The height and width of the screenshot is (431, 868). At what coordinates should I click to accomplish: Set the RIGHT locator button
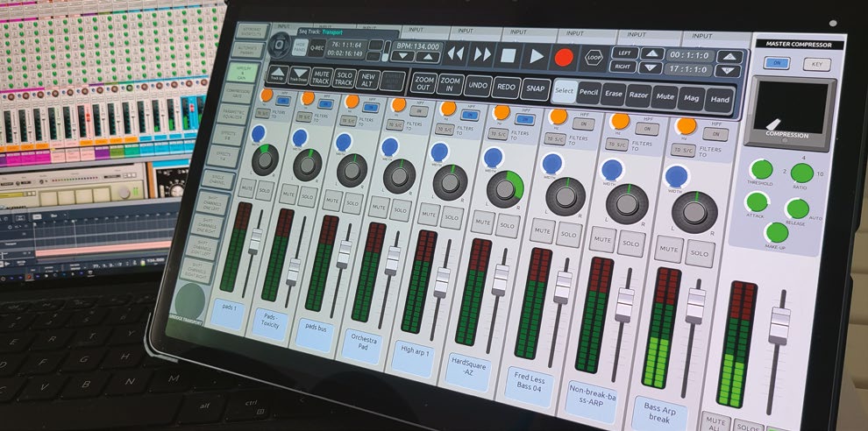[623, 67]
